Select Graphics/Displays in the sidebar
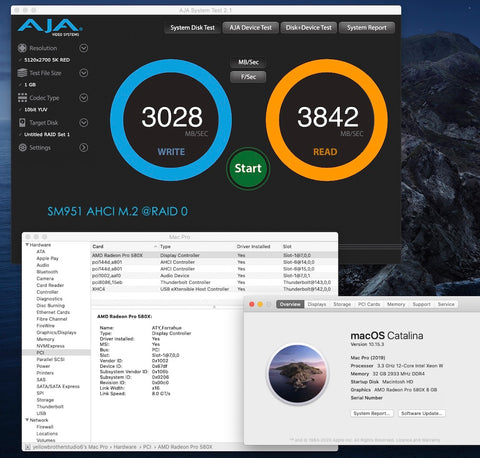The image size is (480, 458). [x=56, y=332]
